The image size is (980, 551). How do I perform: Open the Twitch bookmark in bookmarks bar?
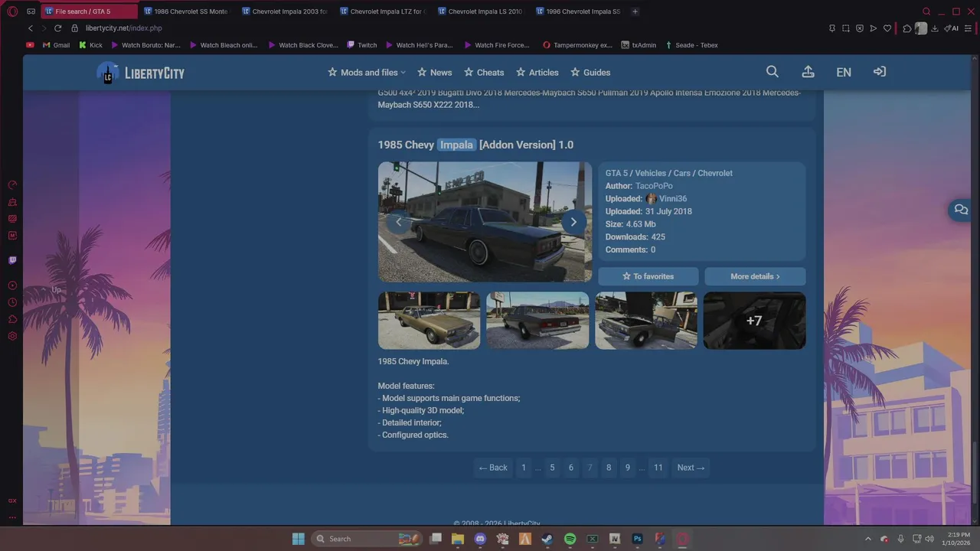pos(362,45)
